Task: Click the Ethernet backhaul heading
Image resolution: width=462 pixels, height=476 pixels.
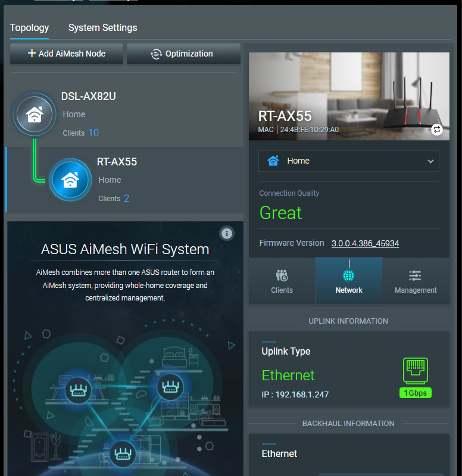Action: (279, 453)
